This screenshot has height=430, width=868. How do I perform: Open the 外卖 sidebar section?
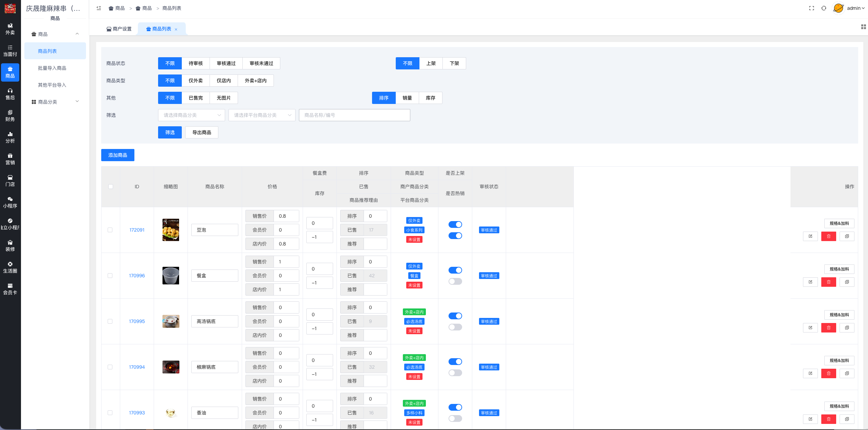coord(10,29)
